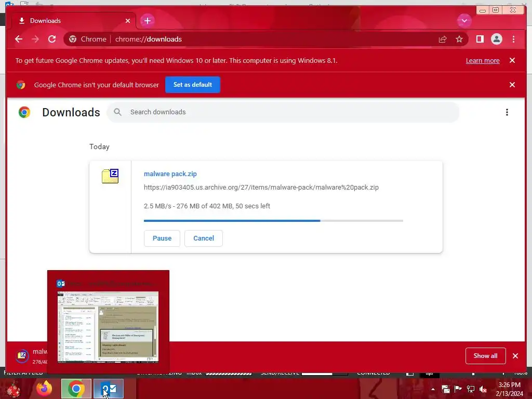This screenshot has height=399, width=532.
Task: Click the zip file icon in download card
Action: click(x=110, y=176)
